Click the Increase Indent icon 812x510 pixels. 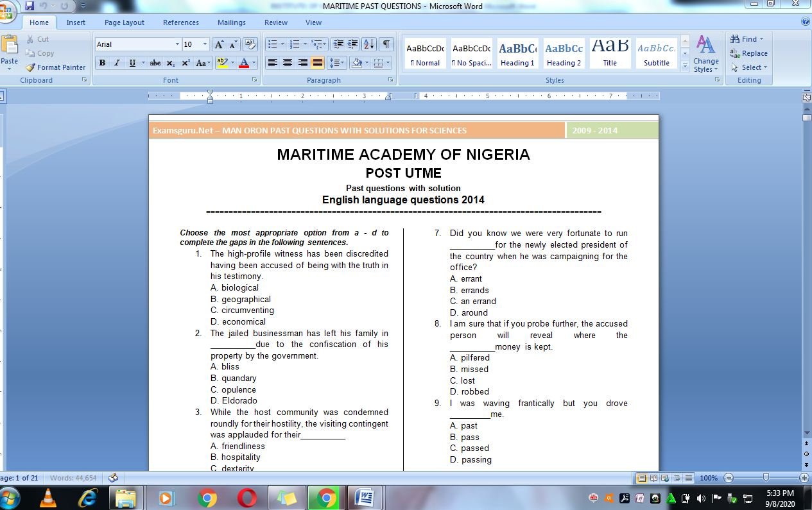352,44
